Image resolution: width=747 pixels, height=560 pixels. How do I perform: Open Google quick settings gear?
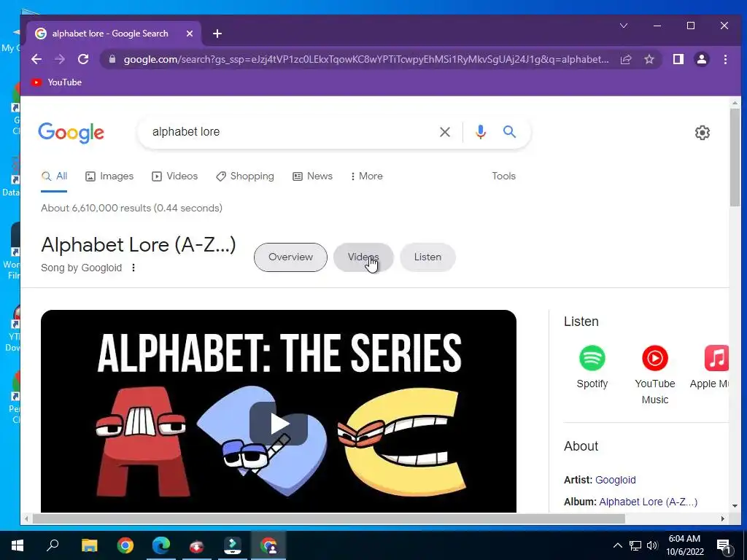point(703,133)
